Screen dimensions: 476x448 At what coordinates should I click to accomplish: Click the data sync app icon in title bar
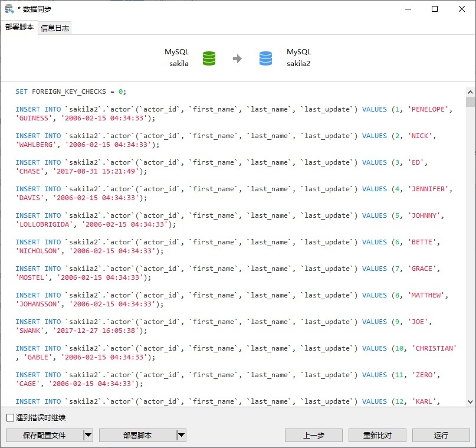9,9
